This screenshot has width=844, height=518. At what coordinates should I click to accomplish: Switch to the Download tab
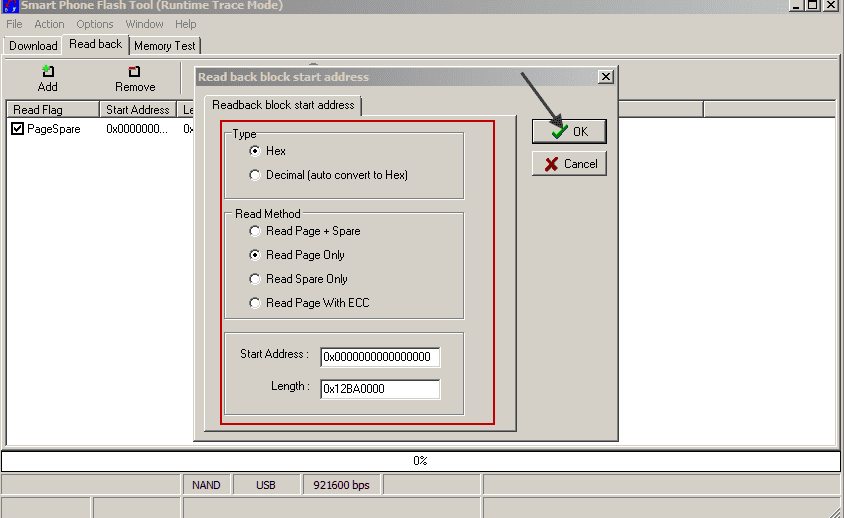point(33,46)
